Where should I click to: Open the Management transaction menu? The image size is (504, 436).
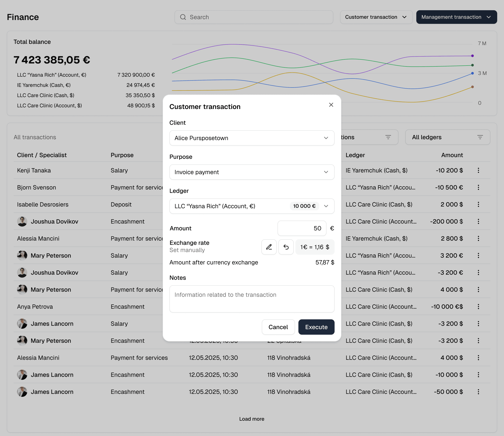pos(456,17)
